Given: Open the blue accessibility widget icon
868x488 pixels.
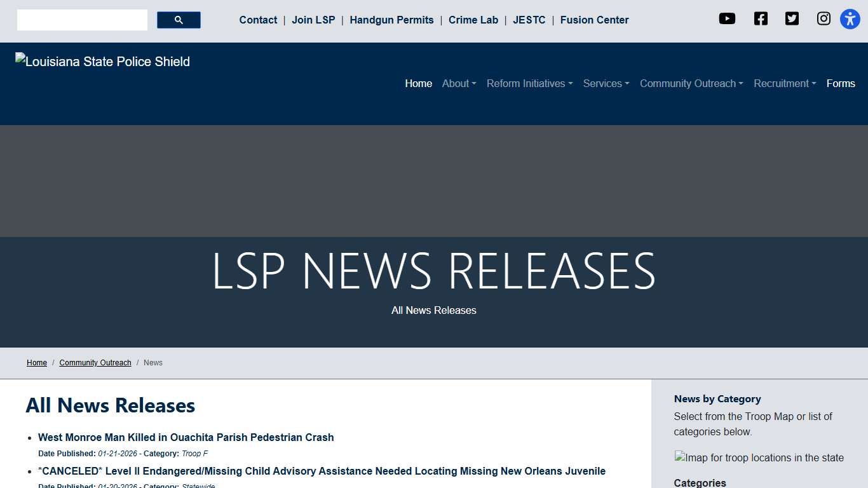Looking at the screenshot, I should [x=850, y=18].
